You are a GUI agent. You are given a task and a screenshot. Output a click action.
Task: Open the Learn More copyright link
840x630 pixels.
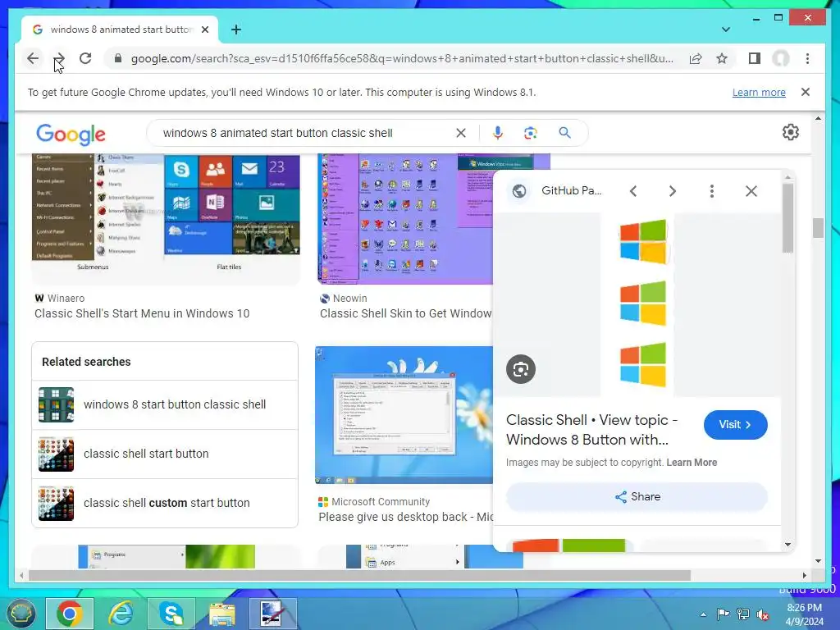click(x=692, y=463)
